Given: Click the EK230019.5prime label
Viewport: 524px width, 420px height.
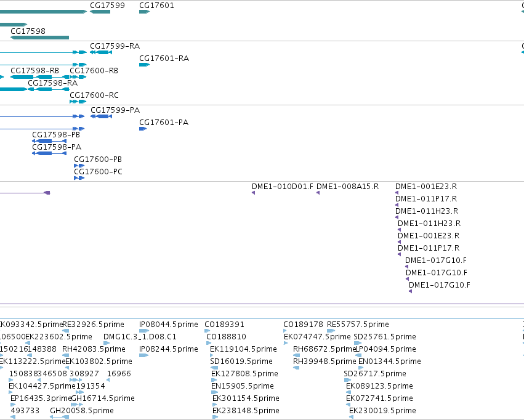Looking at the screenshot, I should coord(382,411).
